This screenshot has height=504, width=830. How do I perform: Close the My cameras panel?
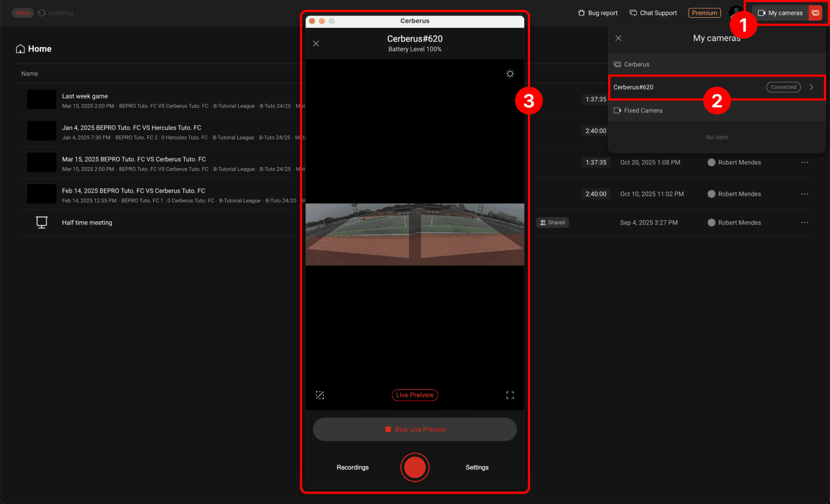click(618, 38)
